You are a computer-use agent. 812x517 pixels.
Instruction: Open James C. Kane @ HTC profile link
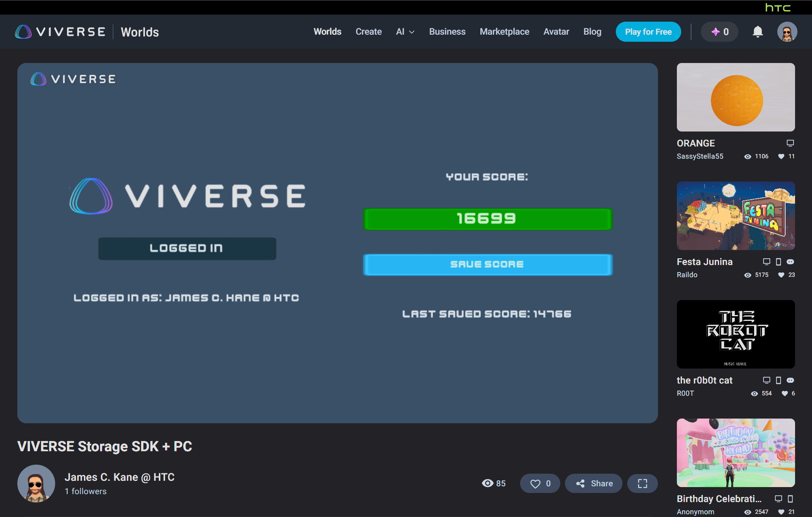(x=119, y=477)
